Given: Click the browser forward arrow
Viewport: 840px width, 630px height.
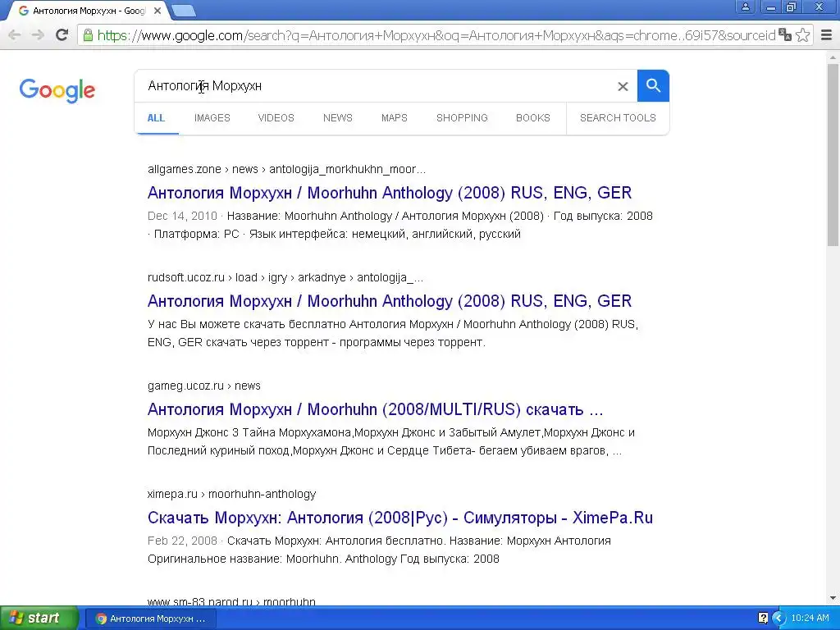Looking at the screenshot, I should click(38, 35).
